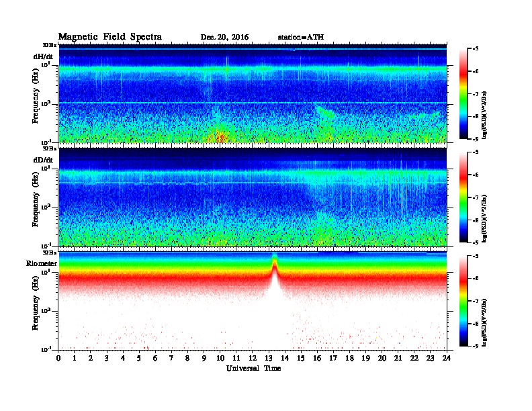Click the red burst near 10 UT in dH/dt
Screen dimensions: 532x411
(219, 136)
